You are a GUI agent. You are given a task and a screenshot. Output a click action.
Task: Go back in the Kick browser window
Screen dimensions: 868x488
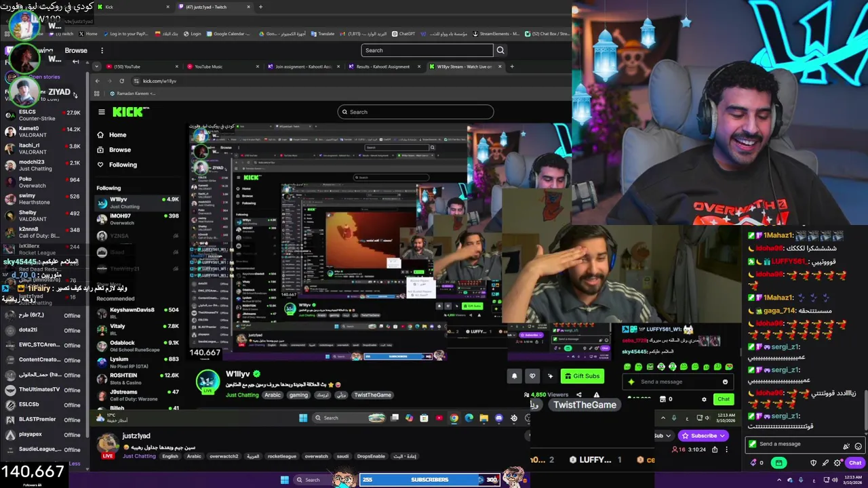coord(97,81)
